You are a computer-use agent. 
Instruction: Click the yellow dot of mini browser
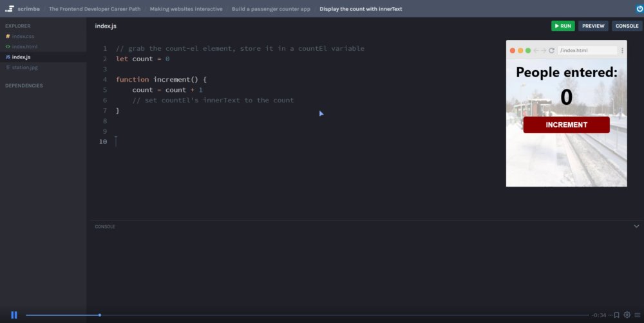pyautogui.click(x=520, y=50)
